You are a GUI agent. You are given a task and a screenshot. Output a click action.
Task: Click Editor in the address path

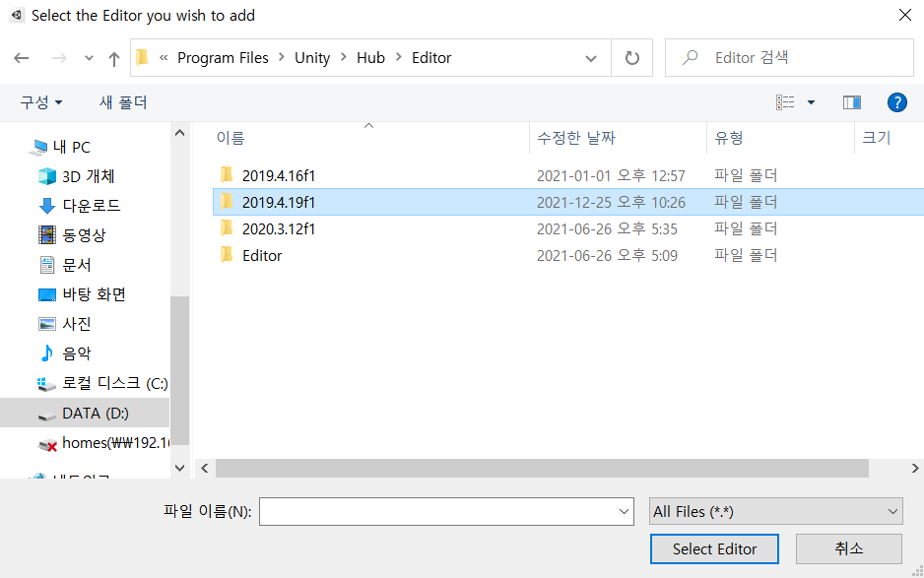[431, 58]
